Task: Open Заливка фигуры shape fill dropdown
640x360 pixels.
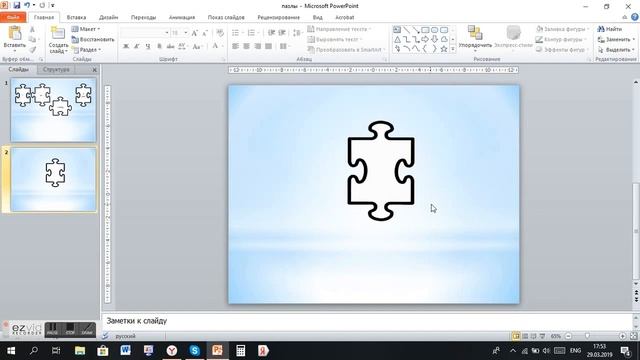Action: (562, 29)
